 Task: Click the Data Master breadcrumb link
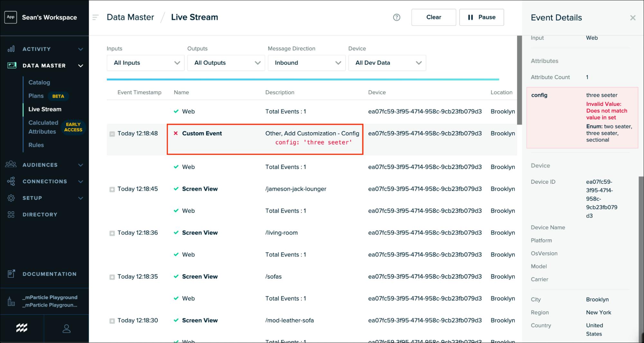click(x=130, y=17)
